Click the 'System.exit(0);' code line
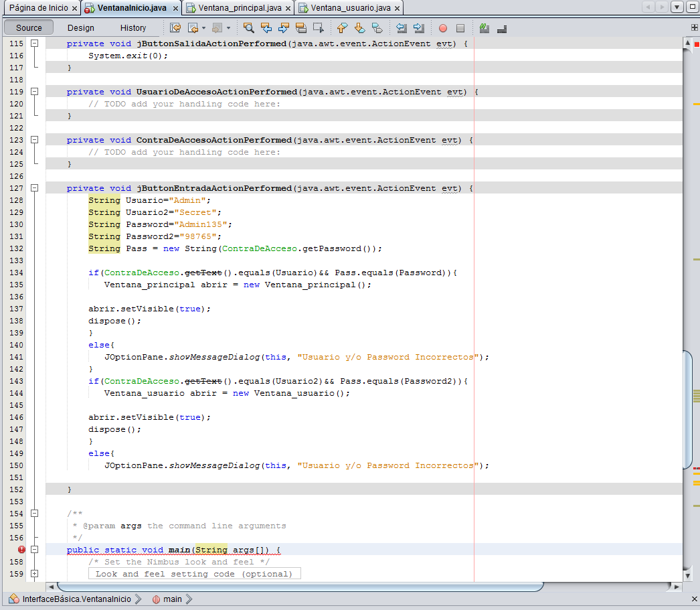The width and height of the screenshot is (700, 610). point(128,56)
